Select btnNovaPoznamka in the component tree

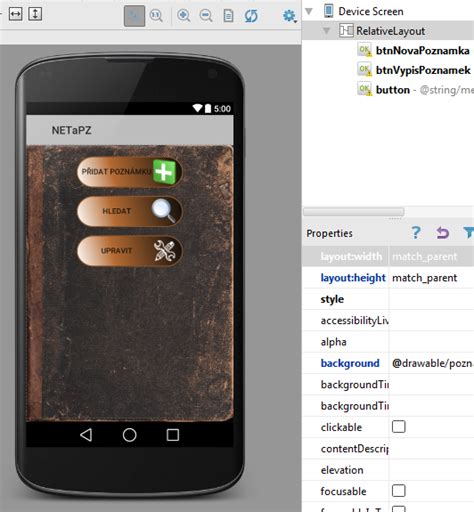(x=423, y=51)
